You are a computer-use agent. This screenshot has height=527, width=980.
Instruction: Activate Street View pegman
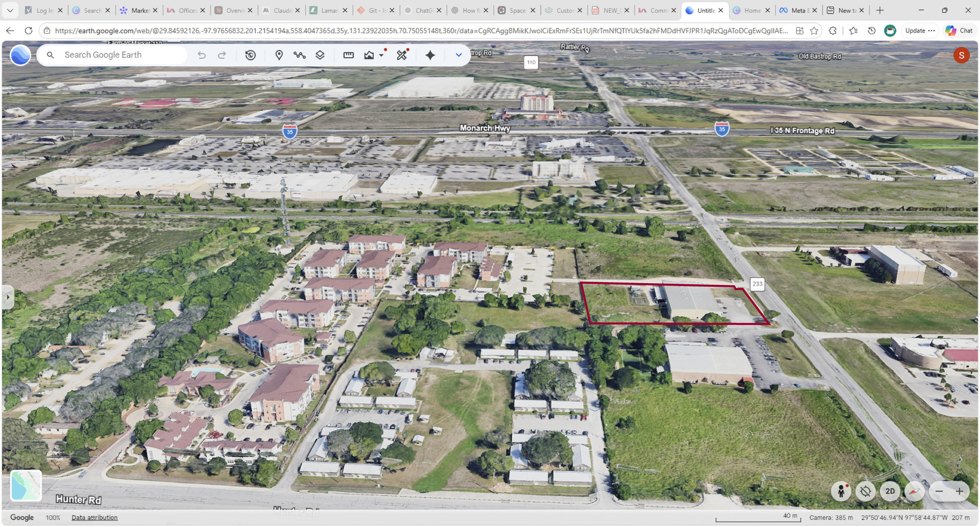(x=841, y=491)
